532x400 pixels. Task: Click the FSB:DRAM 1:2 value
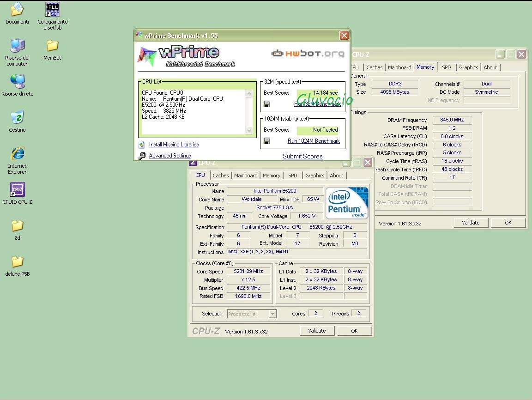pos(452,128)
